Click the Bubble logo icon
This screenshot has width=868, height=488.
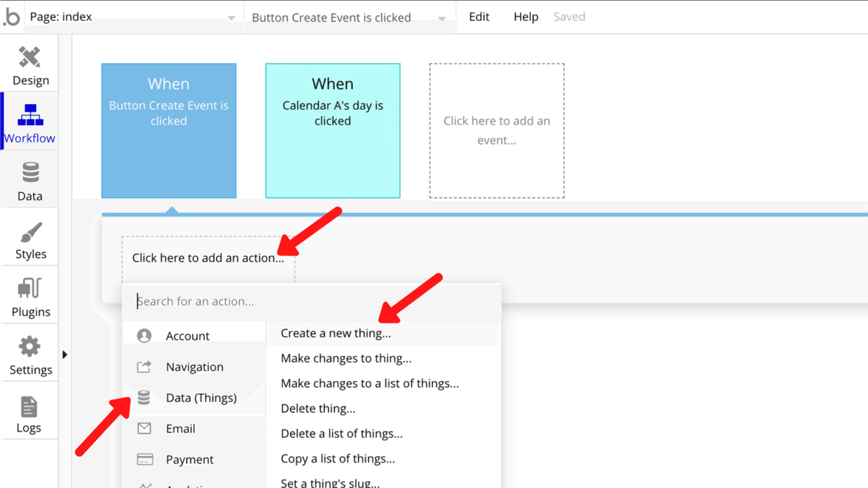click(x=12, y=17)
